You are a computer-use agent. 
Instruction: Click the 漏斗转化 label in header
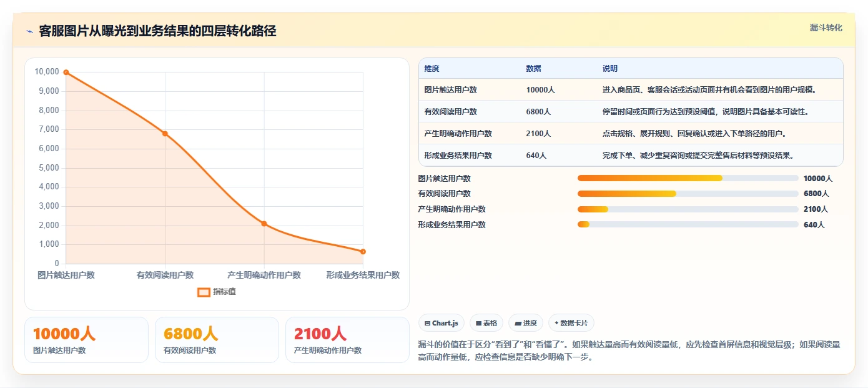point(826,28)
